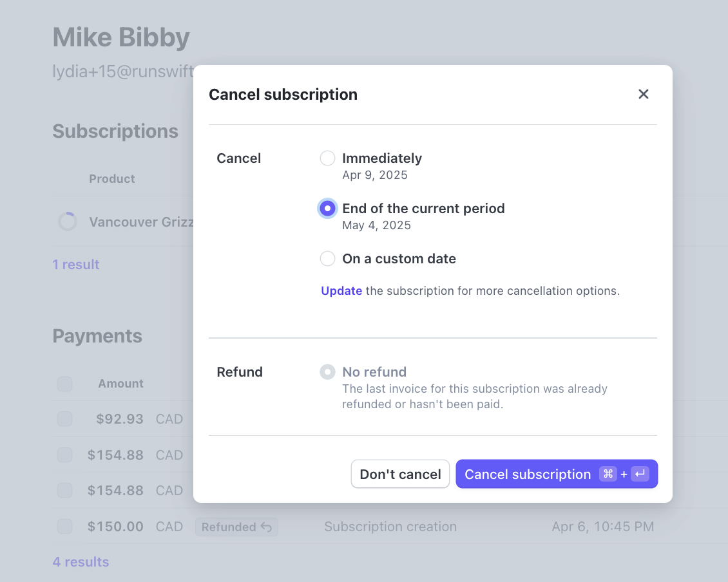Click the Update subscription link

point(341,291)
